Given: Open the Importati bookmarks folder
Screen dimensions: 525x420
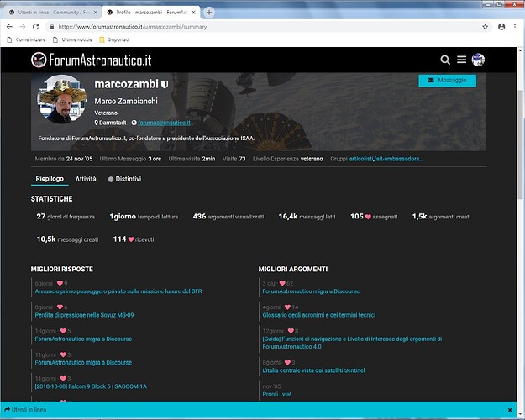Looking at the screenshot, I should (x=114, y=39).
